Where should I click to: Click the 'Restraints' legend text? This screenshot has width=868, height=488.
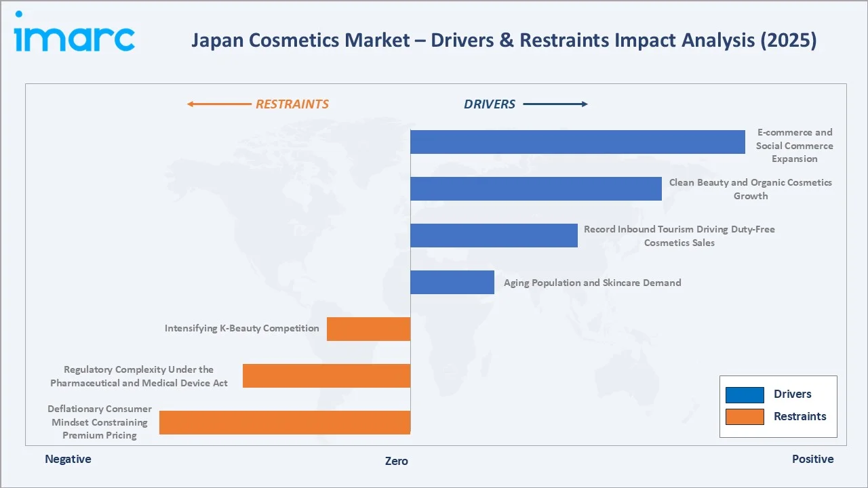click(800, 417)
